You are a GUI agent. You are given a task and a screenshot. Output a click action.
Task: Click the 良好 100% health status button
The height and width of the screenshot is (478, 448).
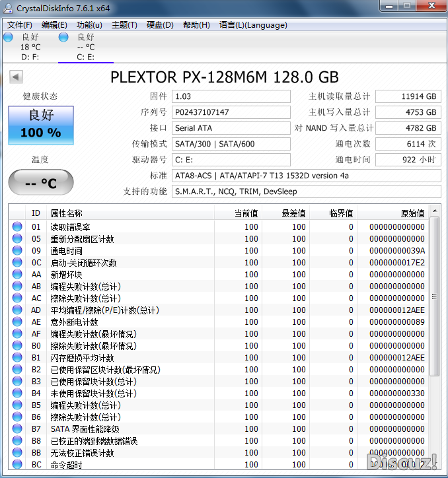click(x=41, y=124)
